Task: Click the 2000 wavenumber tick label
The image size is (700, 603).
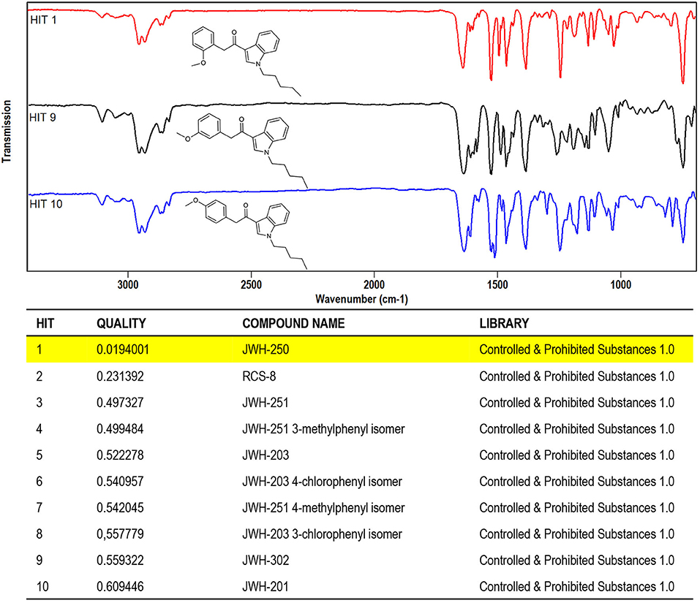Action: pos(374,284)
